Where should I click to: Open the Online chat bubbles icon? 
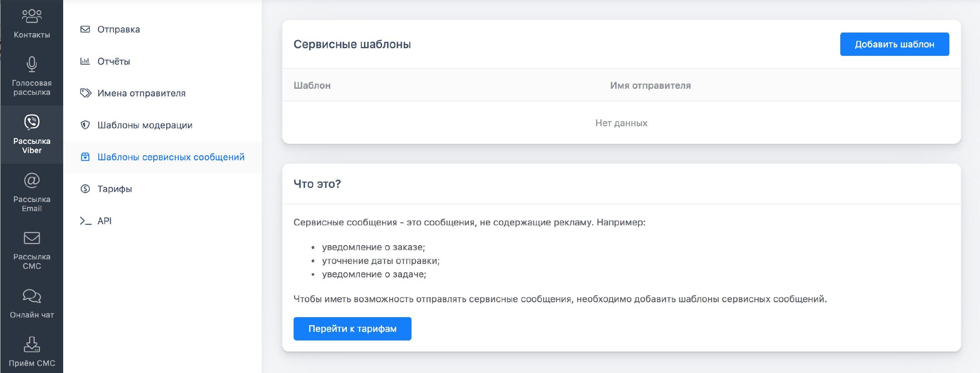coord(32,296)
